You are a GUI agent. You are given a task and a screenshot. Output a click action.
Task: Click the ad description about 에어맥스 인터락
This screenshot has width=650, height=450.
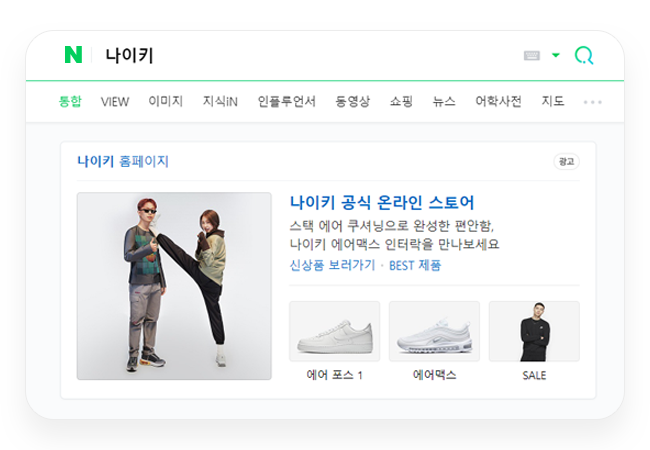(x=394, y=235)
